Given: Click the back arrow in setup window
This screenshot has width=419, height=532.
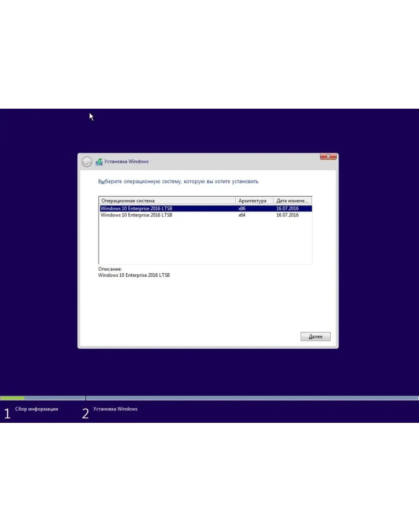Looking at the screenshot, I should [x=87, y=162].
